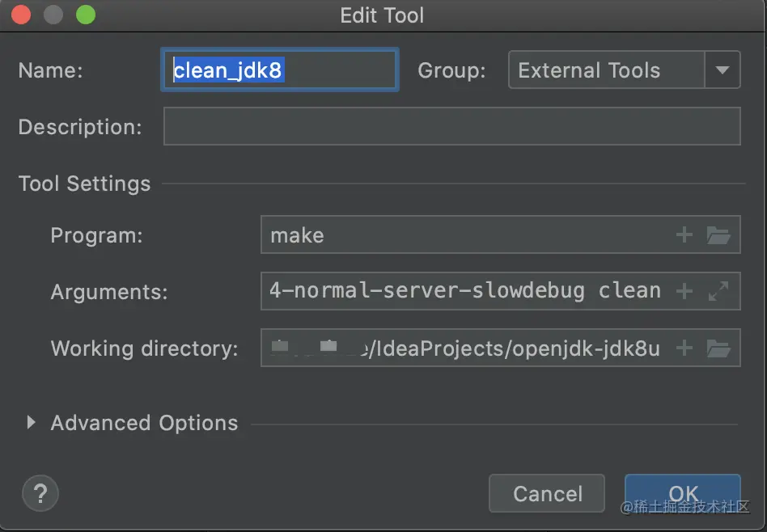This screenshot has width=767, height=532.
Task: Browse for Program executable folder icon
Action: click(x=718, y=235)
